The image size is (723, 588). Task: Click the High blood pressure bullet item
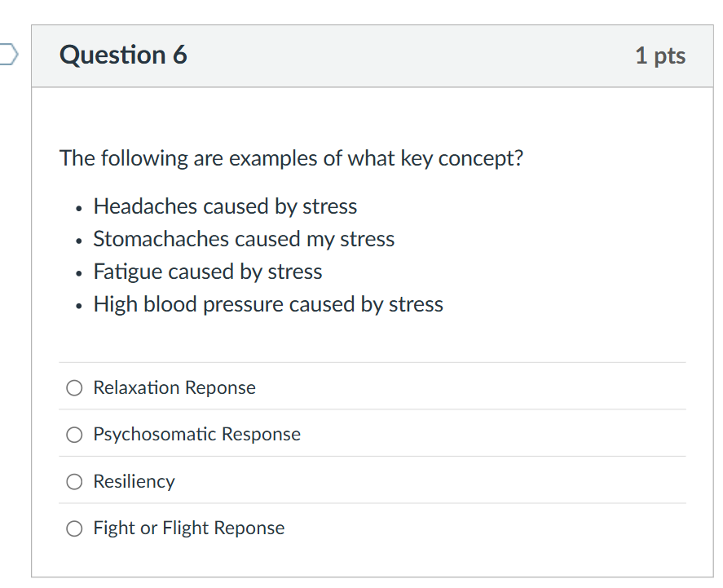tap(267, 304)
